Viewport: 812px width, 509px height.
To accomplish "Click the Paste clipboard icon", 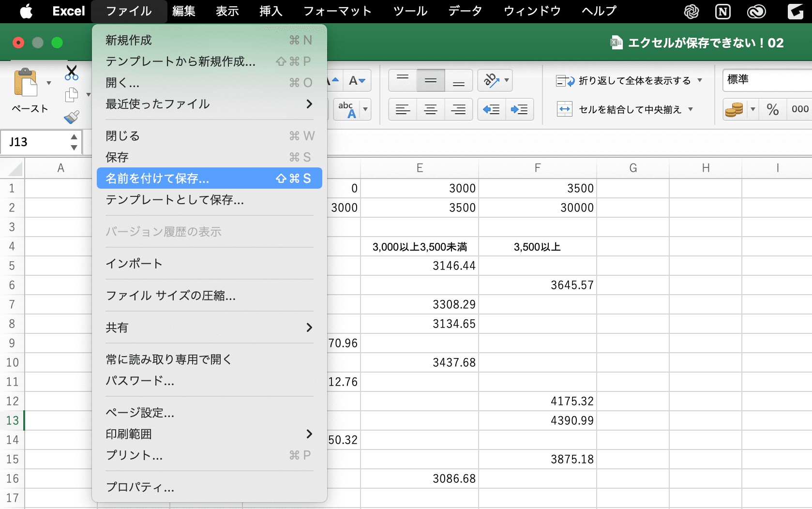I will pos(26,82).
